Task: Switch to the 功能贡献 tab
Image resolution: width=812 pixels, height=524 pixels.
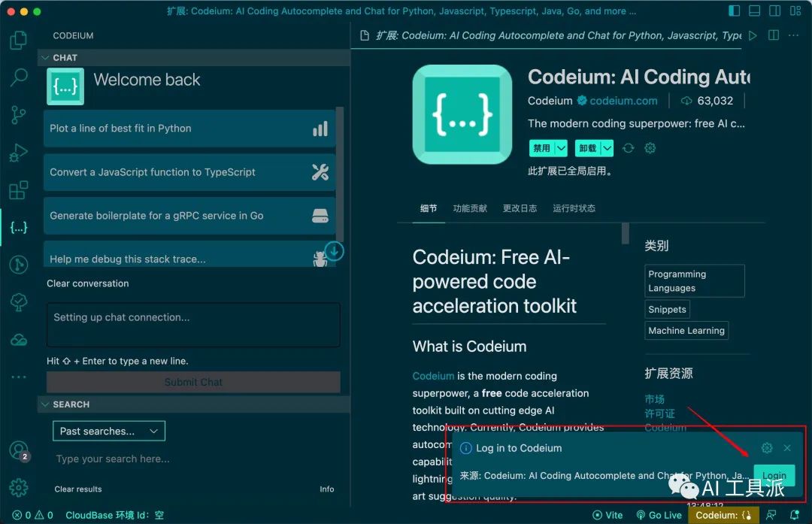Action: click(x=470, y=208)
